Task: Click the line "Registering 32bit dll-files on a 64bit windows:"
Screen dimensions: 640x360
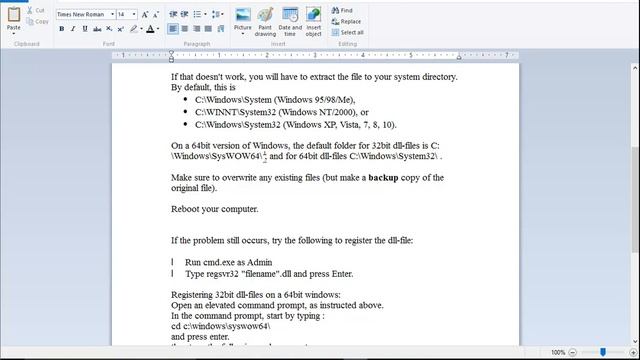Action: 256,295
